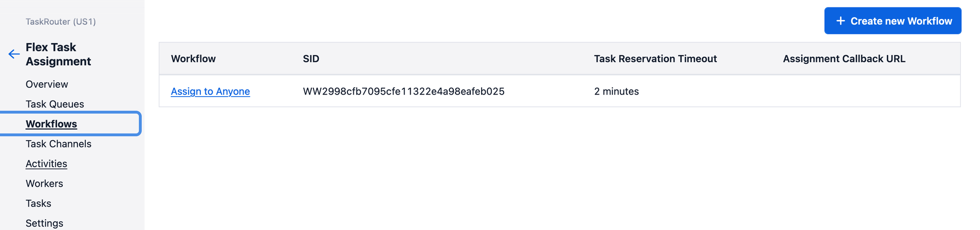
Task: Open the Assign to Anyone workflow
Action: (x=210, y=91)
